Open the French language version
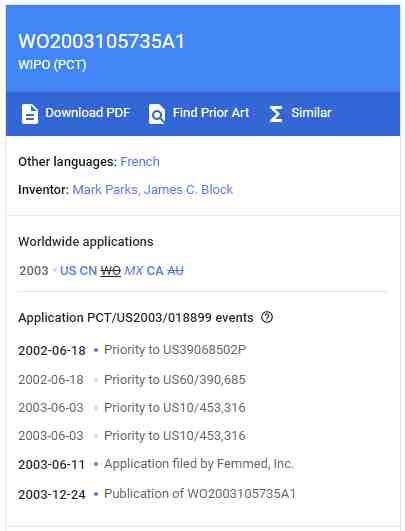Viewport: 405px width, 531px height. (140, 162)
